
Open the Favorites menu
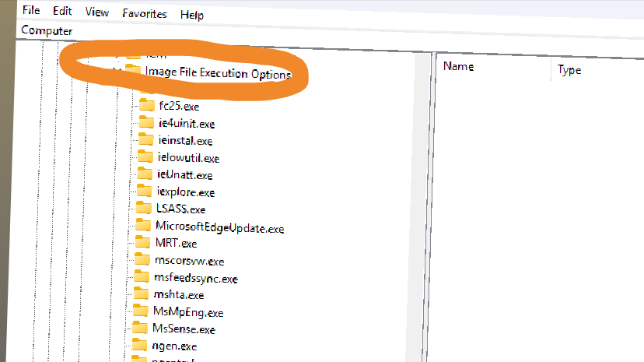click(x=145, y=13)
